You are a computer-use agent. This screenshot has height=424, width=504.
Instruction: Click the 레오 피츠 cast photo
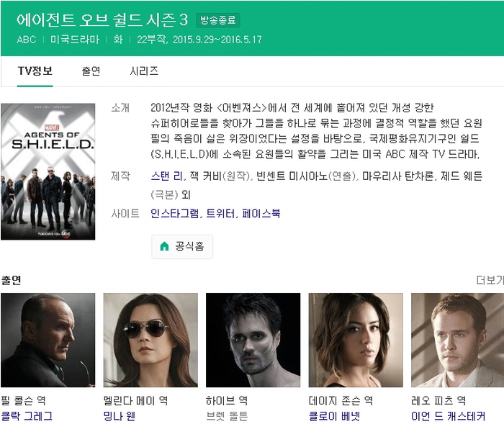pyautogui.click(x=458, y=340)
